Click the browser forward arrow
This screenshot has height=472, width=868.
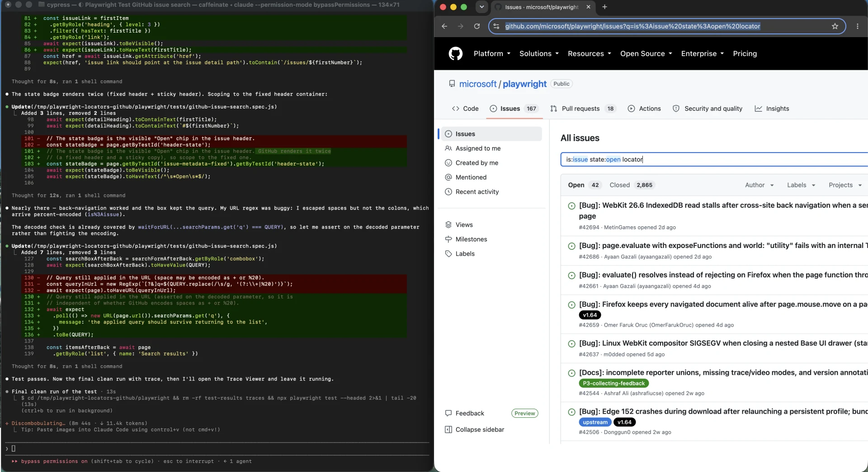460,26
